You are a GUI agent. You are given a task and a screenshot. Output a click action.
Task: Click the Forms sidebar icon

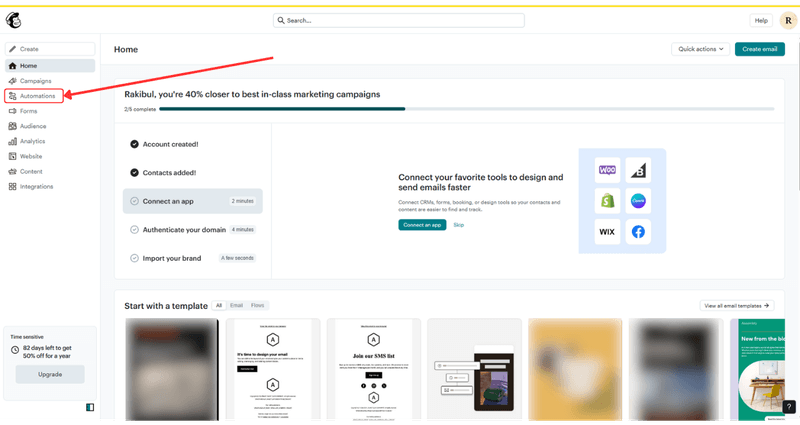[13, 111]
